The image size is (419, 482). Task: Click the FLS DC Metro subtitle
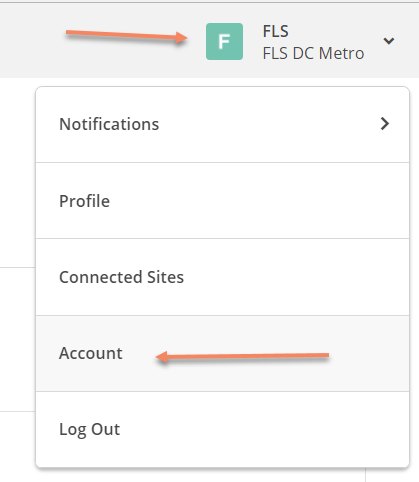pos(313,53)
